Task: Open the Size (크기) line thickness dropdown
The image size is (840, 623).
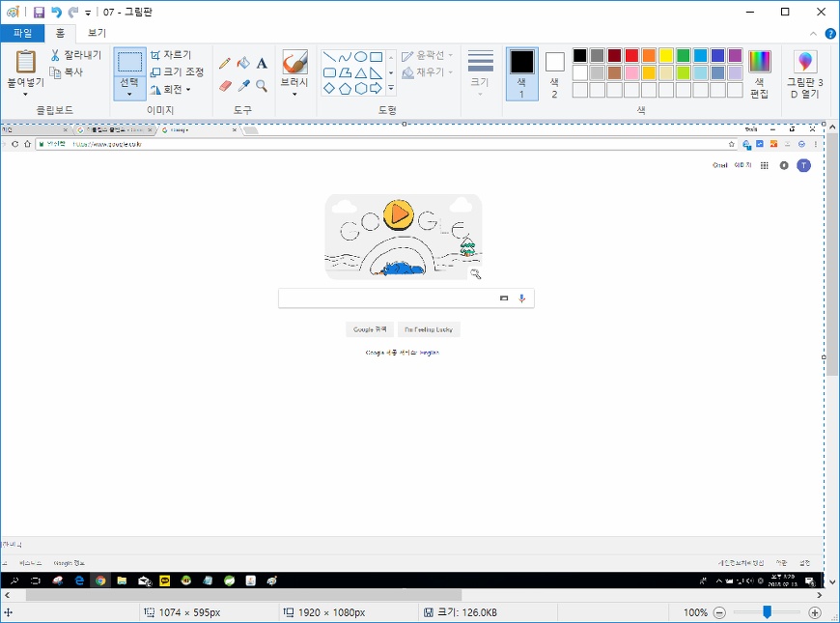Action: click(x=481, y=74)
